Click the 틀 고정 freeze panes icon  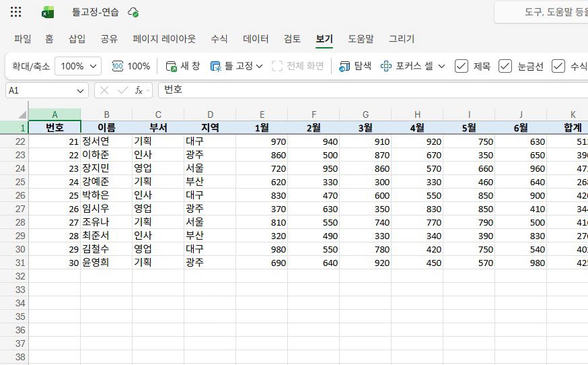216,67
